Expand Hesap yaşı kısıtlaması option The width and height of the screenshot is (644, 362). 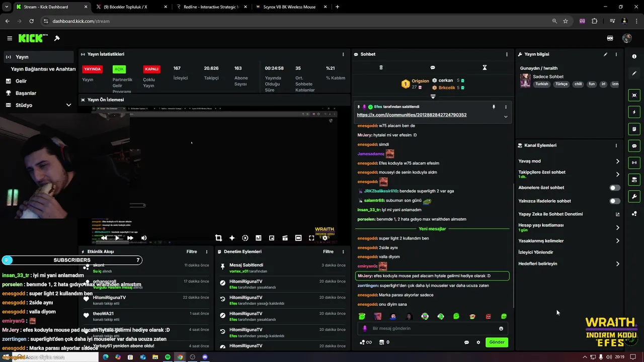617,228
